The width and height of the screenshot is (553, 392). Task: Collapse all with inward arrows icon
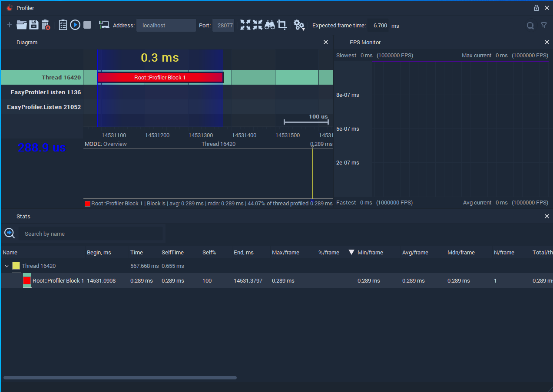pos(258,25)
